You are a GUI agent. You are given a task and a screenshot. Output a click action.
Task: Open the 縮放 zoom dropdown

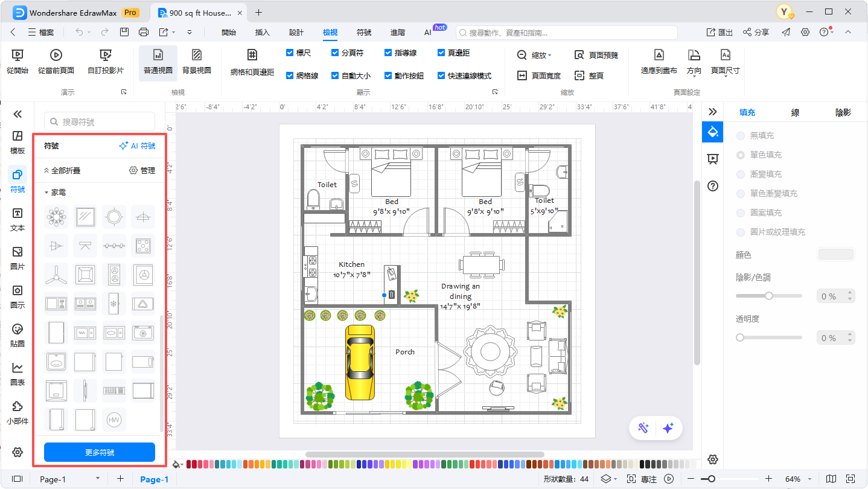535,55
